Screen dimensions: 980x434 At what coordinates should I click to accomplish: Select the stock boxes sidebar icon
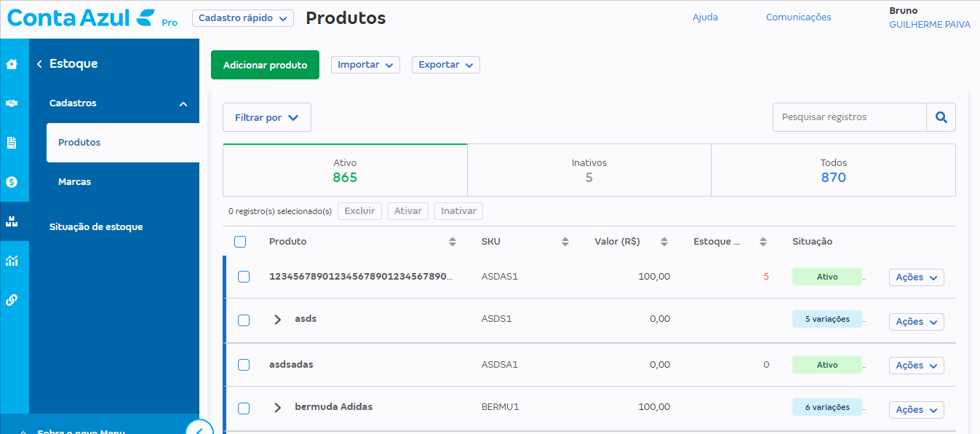(x=12, y=221)
